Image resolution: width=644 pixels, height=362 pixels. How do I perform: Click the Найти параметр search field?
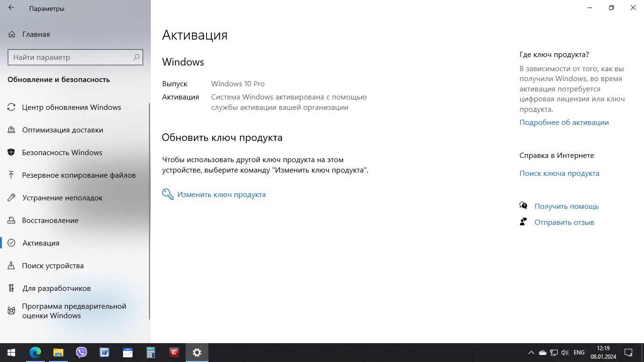[x=75, y=57]
